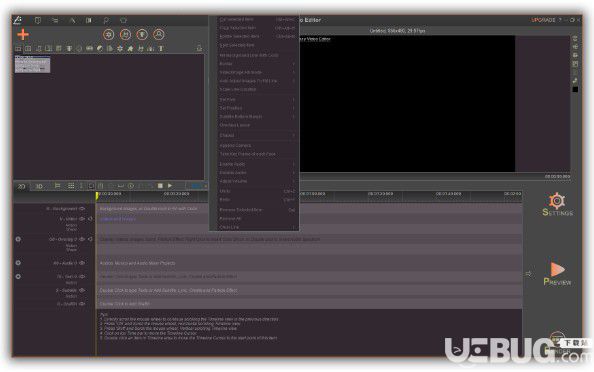Click the Graffiti track row hint text
Viewport: 594px width, 372px height.
125,304
